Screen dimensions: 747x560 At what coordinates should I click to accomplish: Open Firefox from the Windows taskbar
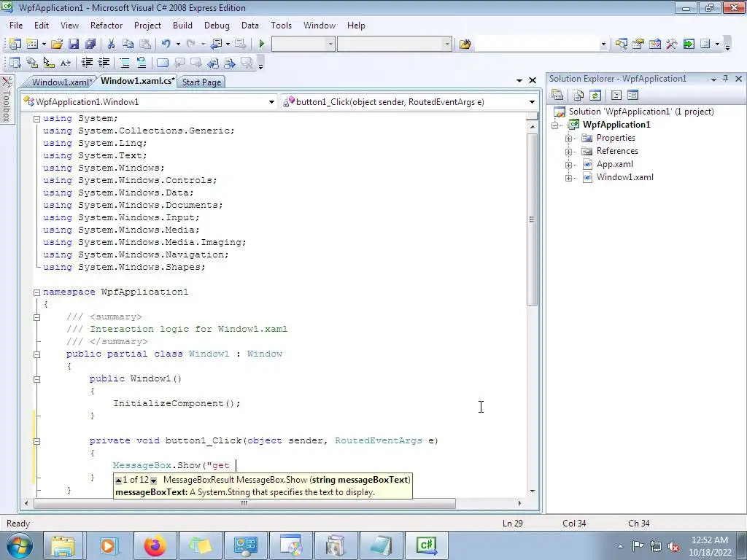[x=155, y=545]
